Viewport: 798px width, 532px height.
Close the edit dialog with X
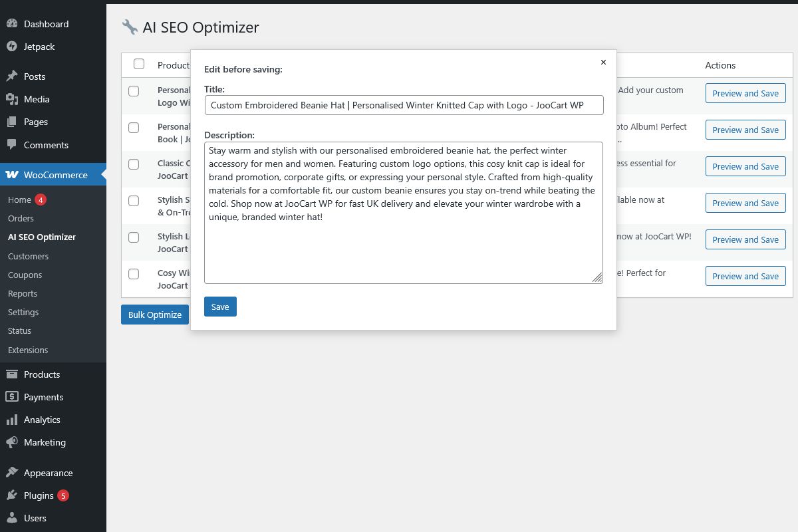tap(603, 63)
